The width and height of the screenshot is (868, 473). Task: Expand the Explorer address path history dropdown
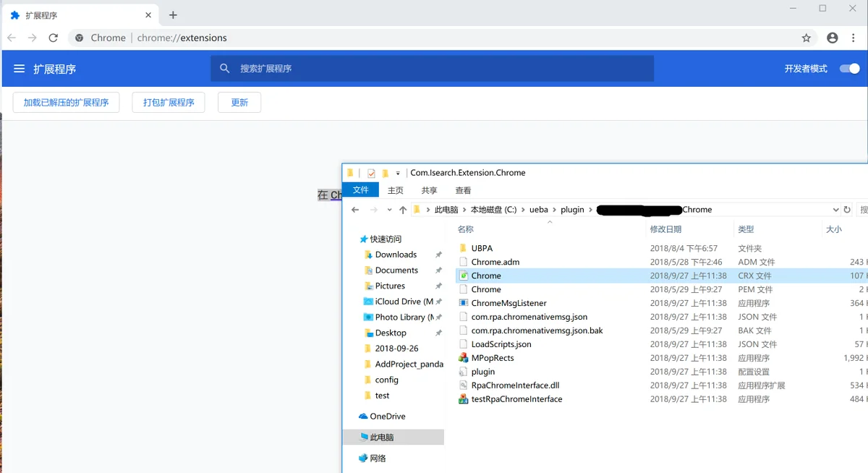pyautogui.click(x=836, y=210)
